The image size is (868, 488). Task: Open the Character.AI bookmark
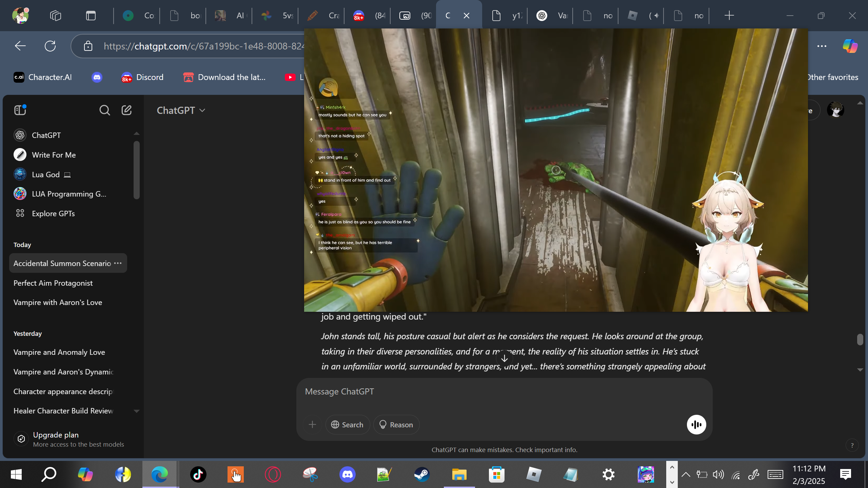pos(43,77)
